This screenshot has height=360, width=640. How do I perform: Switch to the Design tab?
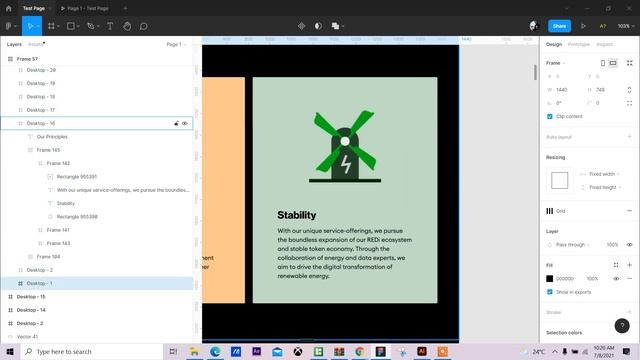(x=554, y=44)
